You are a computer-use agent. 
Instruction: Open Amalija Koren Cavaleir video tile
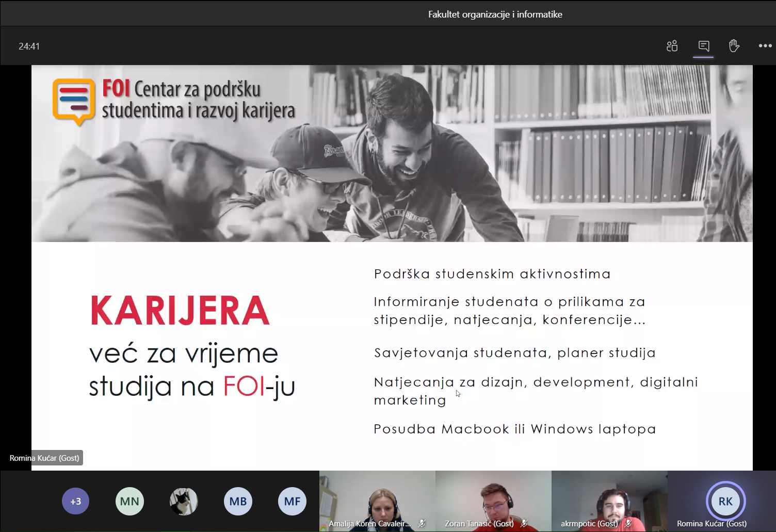click(x=377, y=501)
